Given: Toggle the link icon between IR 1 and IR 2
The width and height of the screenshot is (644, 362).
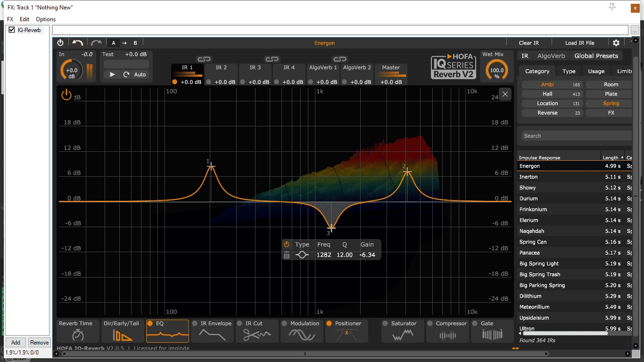Looking at the screenshot, I should pyautogui.click(x=204, y=59).
